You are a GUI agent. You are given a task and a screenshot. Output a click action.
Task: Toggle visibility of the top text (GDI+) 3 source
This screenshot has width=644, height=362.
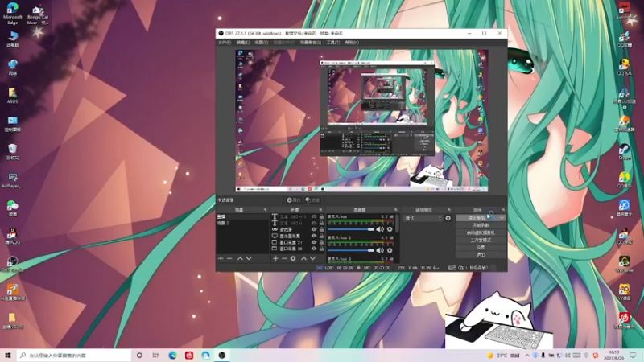(314, 216)
